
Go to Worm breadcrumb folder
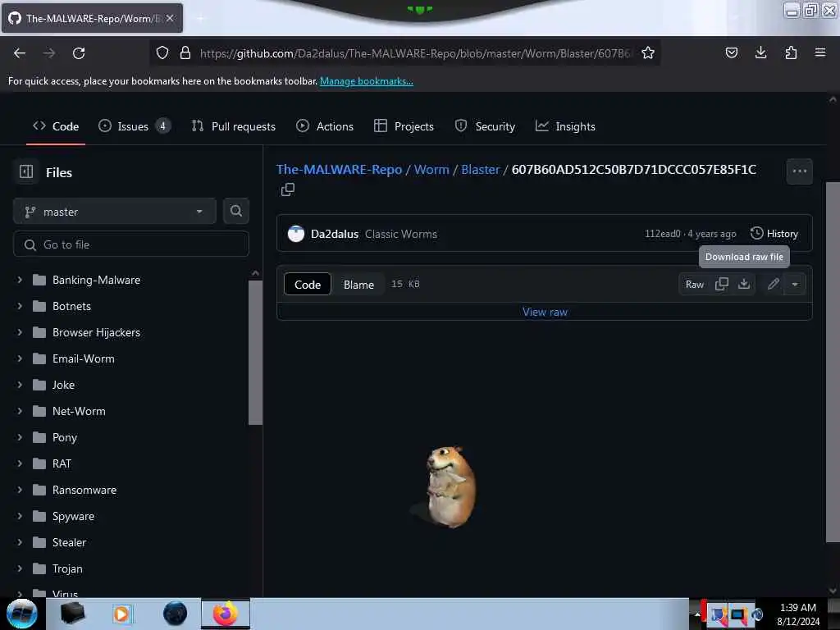431,169
